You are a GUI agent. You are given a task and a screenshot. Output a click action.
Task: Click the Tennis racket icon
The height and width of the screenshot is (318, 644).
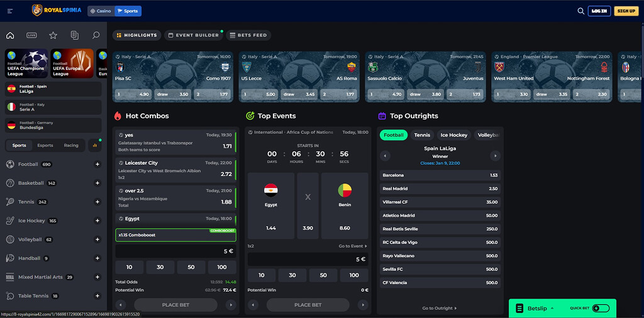[x=10, y=202]
